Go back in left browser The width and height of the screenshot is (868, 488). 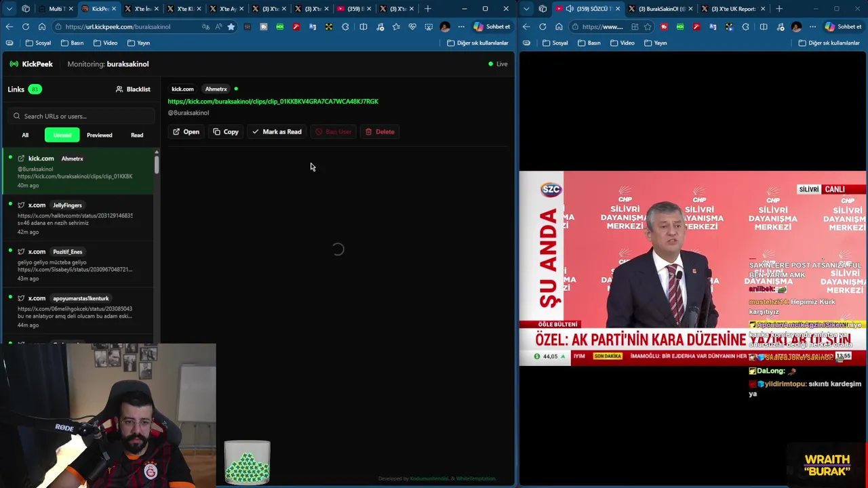pos(9,26)
